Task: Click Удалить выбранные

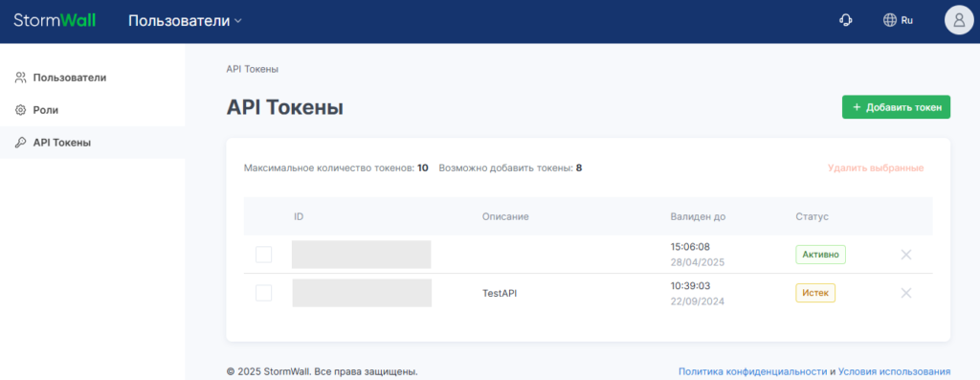Action: (876, 168)
